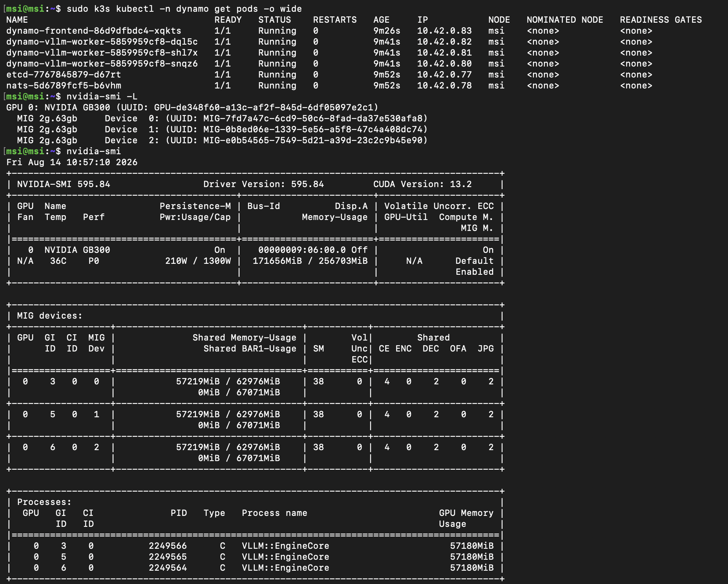Select the vllm-worker pod ending snqz6
728x584 pixels.
102,63
